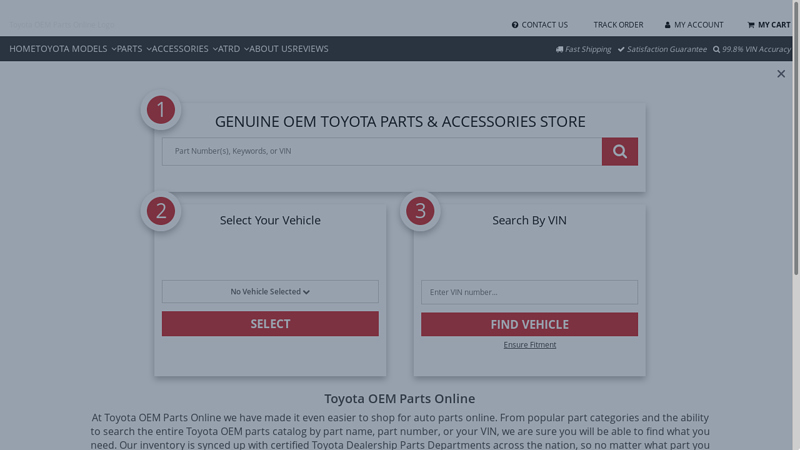Expand the Accessories menu
This screenshot has height=450, width=800.
pyautogui.click(x=184, y=48)
